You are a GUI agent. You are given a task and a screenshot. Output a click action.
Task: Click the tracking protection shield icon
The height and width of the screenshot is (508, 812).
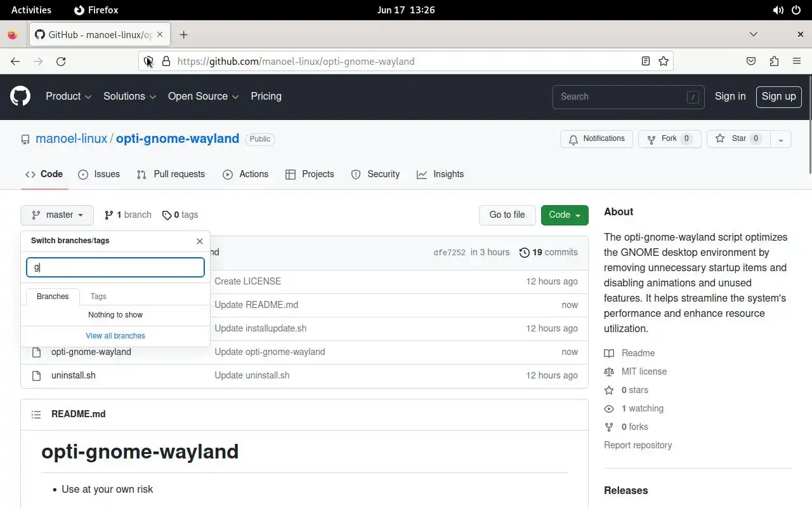tap(148, 61)
